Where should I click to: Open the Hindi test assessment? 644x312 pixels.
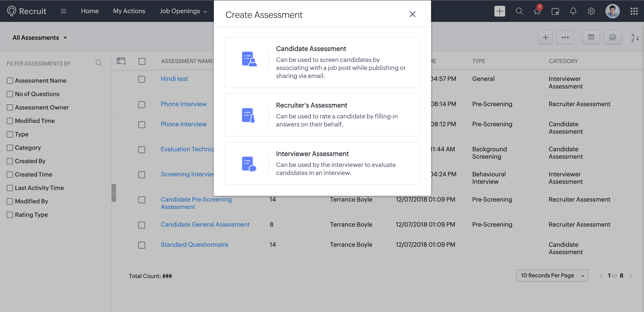tap(174, 79)
